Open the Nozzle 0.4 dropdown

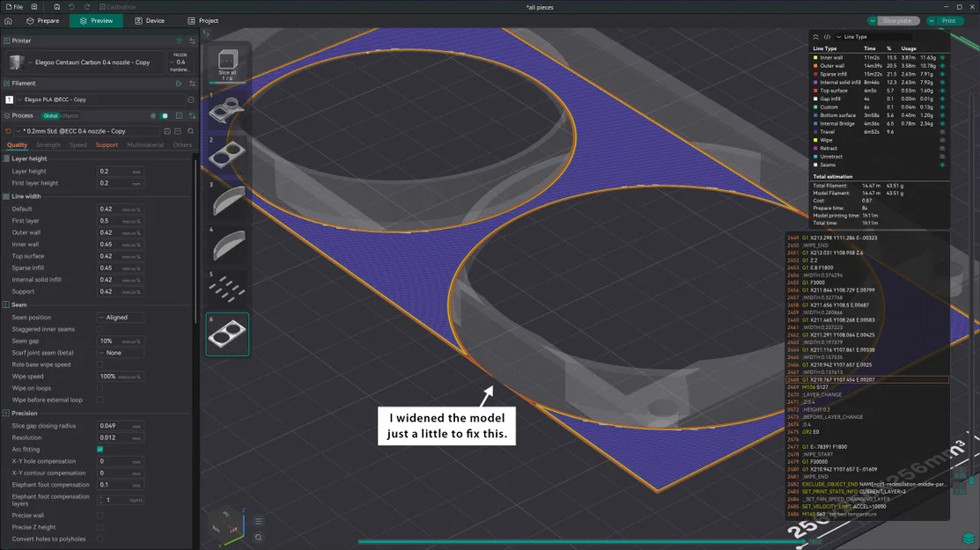pyautogui.click(x=180, y=62)
